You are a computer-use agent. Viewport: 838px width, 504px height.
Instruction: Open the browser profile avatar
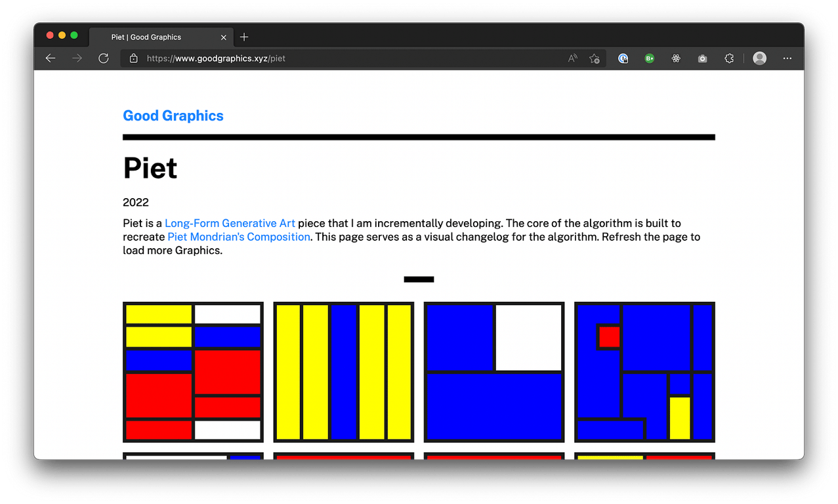pyautogui.click(x=760, y=58)
